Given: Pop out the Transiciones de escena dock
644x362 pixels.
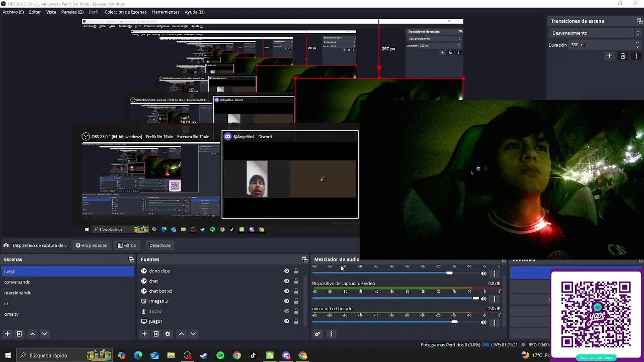Looking at the screenshot, I should (639, 21).
